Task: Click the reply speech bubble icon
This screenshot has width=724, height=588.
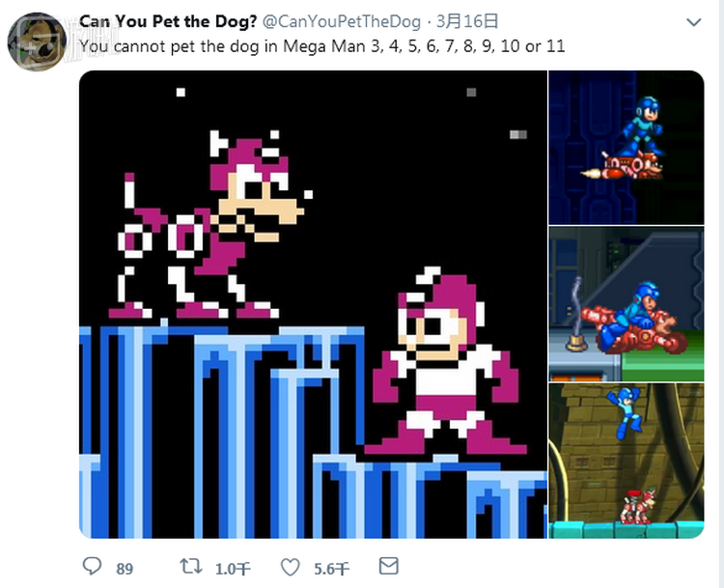Action: (92, 566)
